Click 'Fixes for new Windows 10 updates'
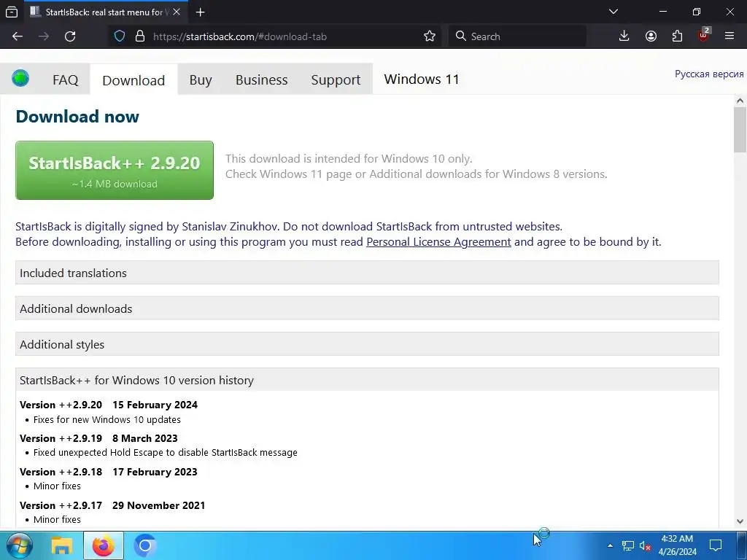Screen dimensions: 747x560 (107, 419)
